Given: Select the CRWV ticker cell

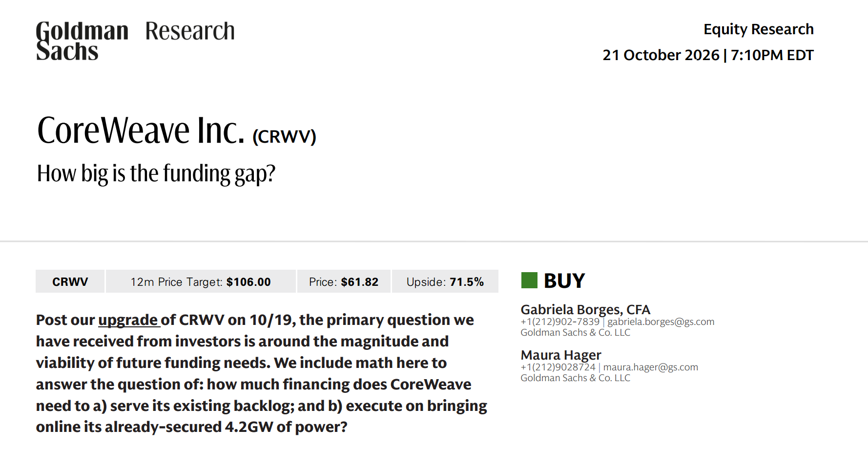Looking at the screenshot, I should click(70, 281).
